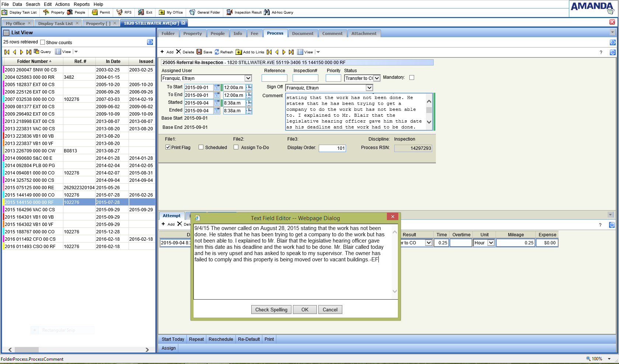
Task: Click the Check Spelling button
Action: (271, 310)
